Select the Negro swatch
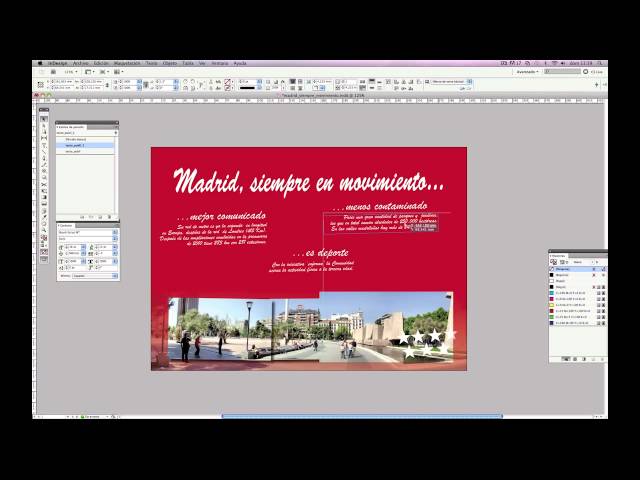Screen dimensions: 640x480 point(578,287)
